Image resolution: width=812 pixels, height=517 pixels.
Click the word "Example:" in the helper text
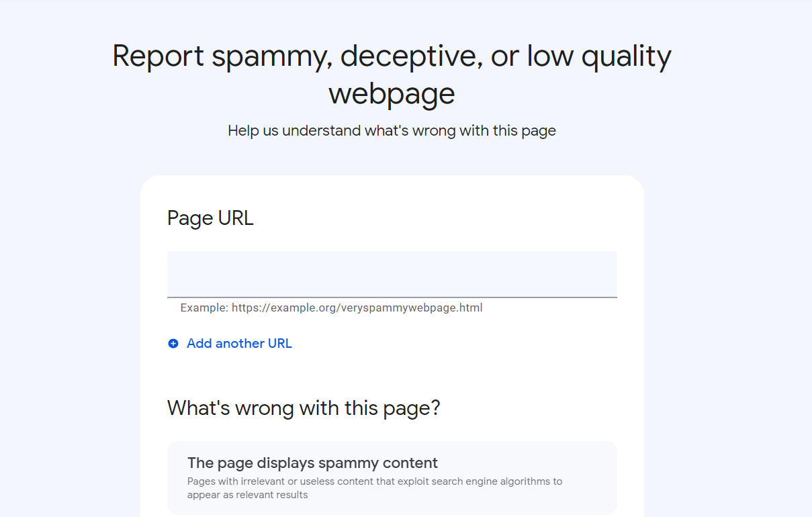[x=204, y=308]
